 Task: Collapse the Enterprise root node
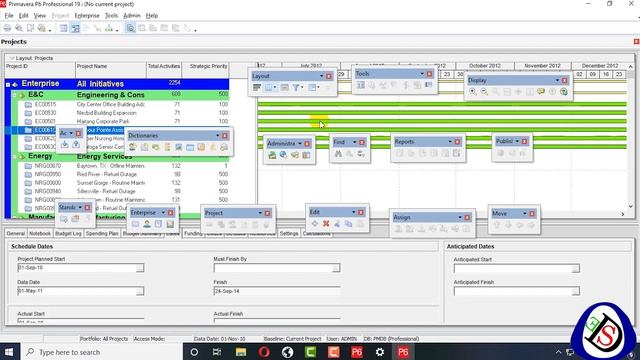tap(8, 84)
